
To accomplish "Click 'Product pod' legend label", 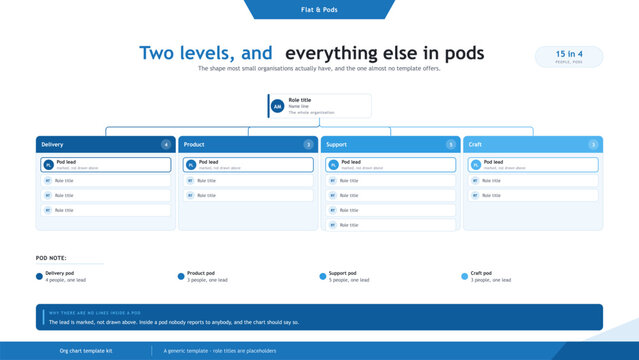I will tap(201, 273).
